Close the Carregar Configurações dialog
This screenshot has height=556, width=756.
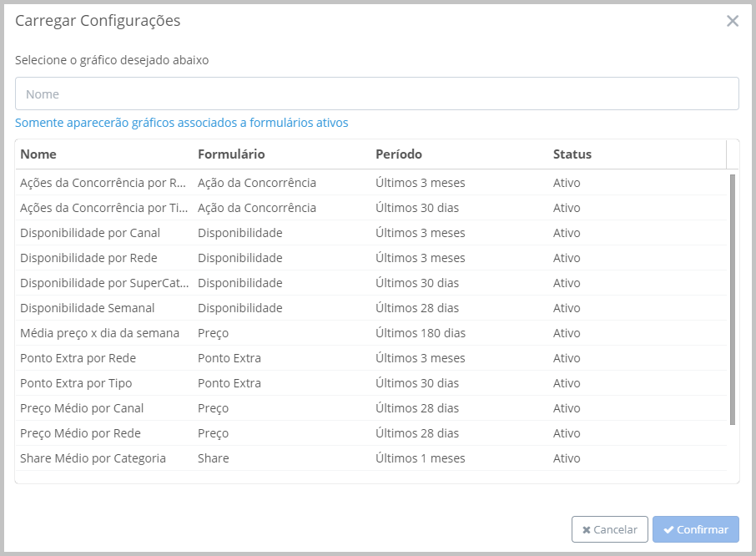[x=732, y=22]
